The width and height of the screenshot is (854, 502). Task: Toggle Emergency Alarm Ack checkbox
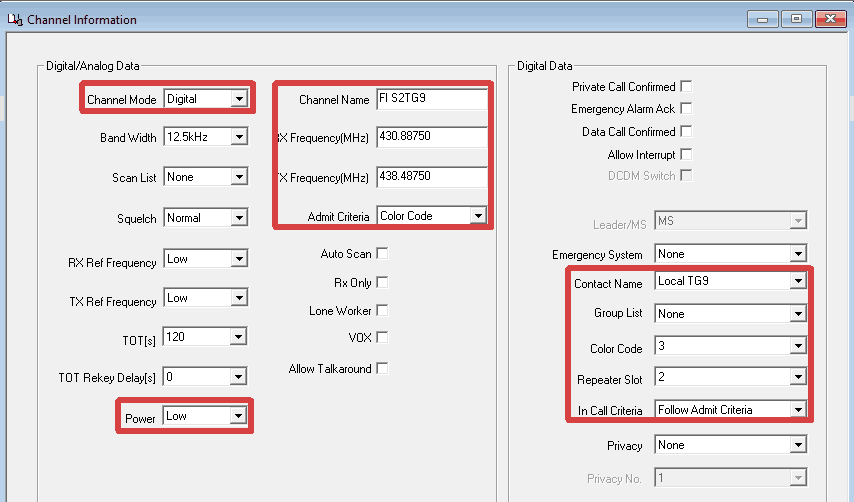686,109
